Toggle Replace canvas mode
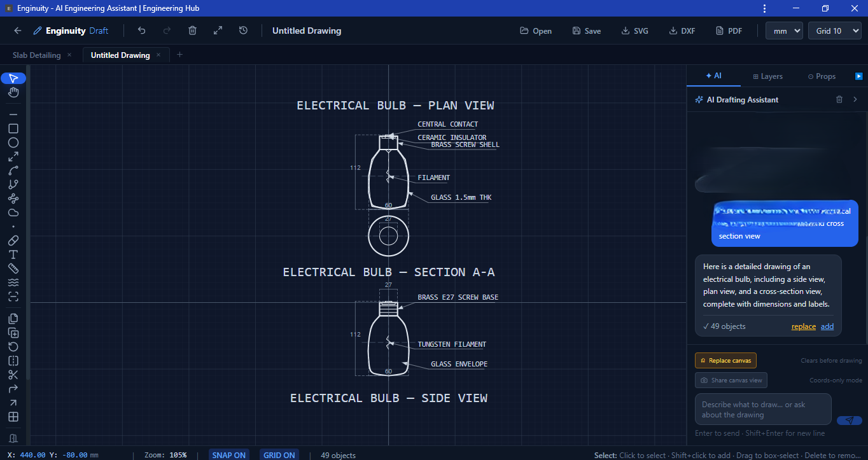The height and width of the screenshot is (460, 868). coord(725,361)
